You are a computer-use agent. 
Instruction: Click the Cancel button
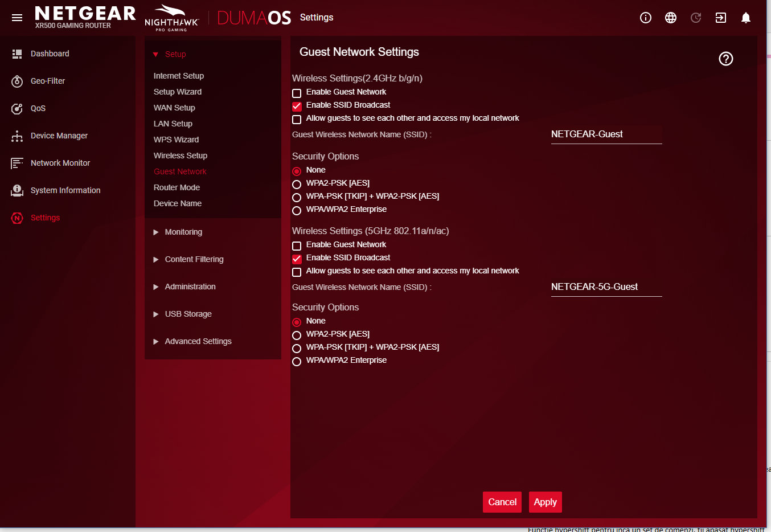[502, 502]
